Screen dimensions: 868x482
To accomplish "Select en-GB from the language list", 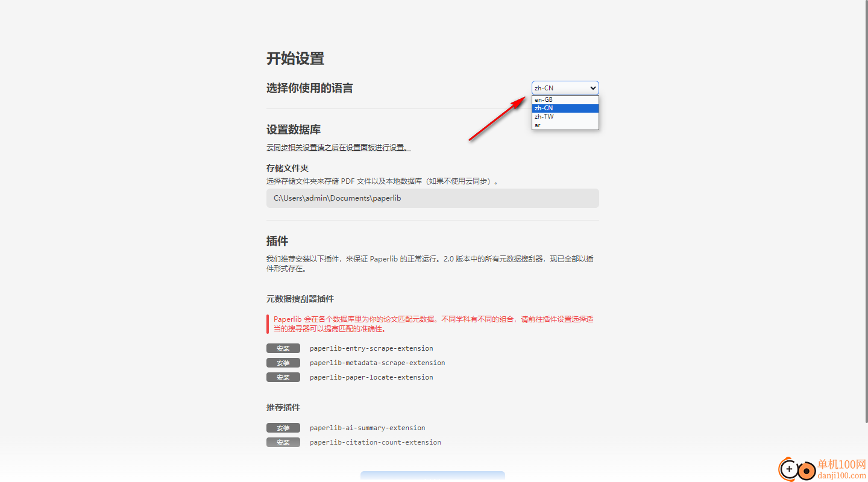I will point(565,99).
